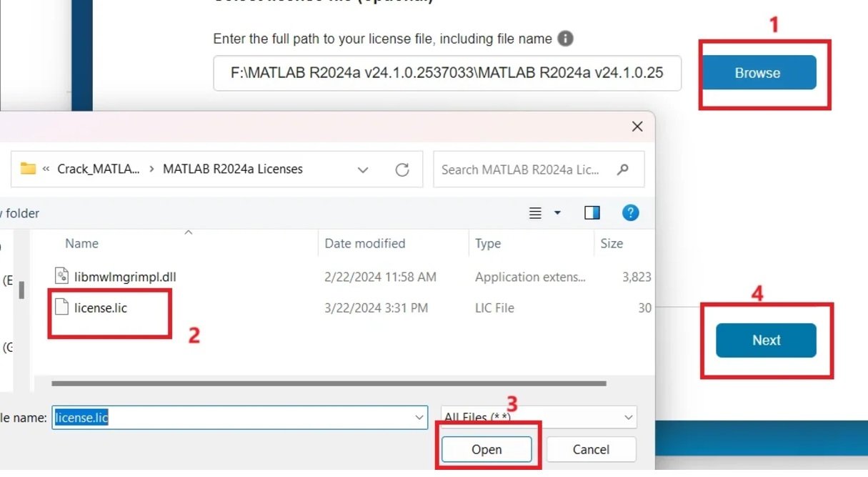This screenshot has width=868, height=477.
Task: Click the horizontal scrollbar in file list
Action: (329, 383)
